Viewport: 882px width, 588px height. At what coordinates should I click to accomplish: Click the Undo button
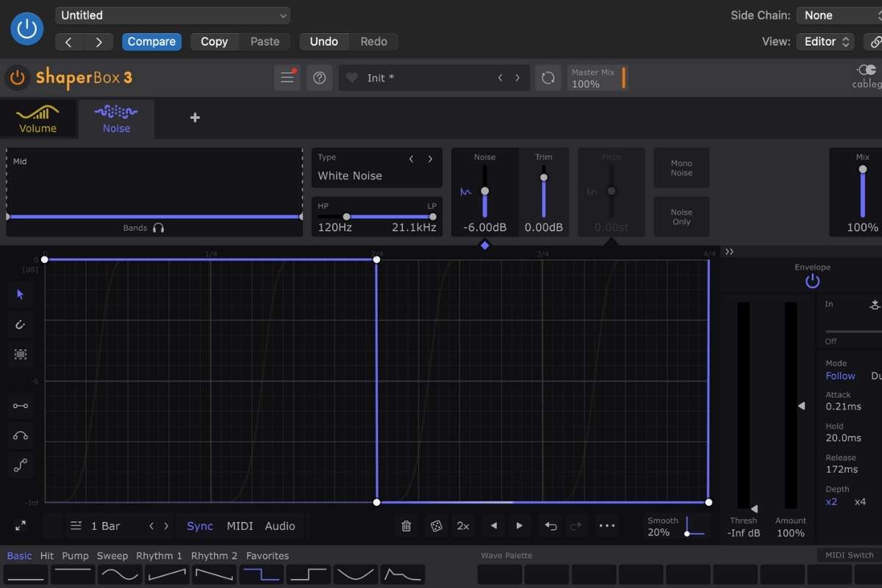coord(323,42)
